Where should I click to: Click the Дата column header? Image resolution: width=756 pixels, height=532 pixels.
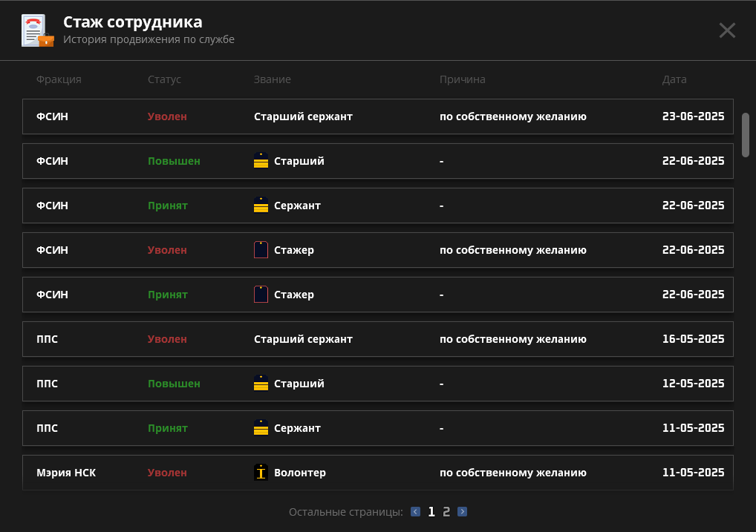coord(674,79)
